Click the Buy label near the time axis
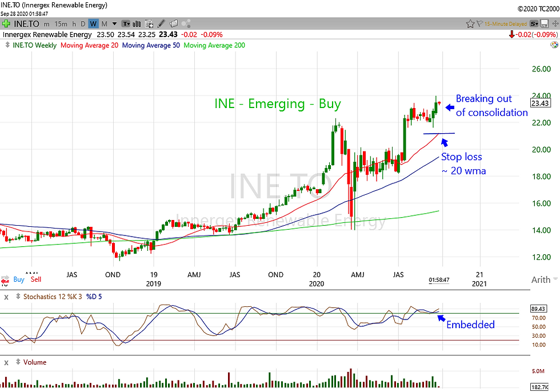Screen dimensions: 560x392 point(18,279)
